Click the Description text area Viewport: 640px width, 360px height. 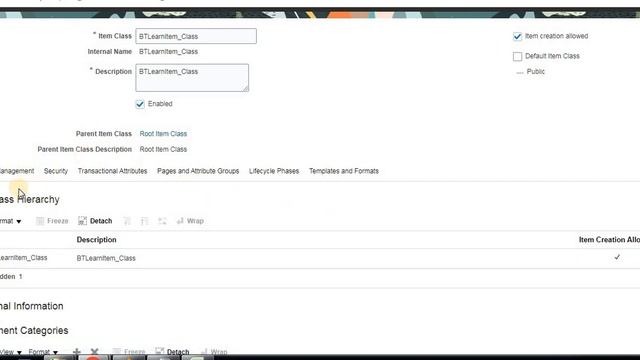(192, 78)
